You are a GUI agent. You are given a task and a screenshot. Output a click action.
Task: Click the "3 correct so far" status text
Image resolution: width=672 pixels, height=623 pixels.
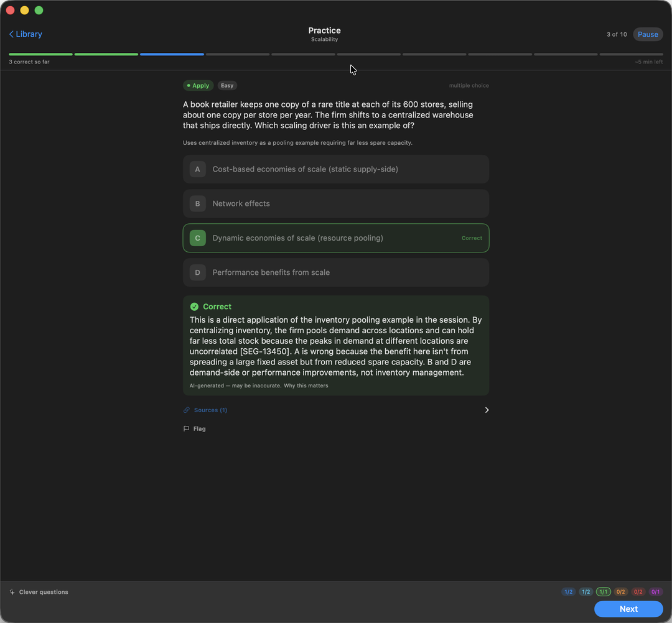coord(29,62)
